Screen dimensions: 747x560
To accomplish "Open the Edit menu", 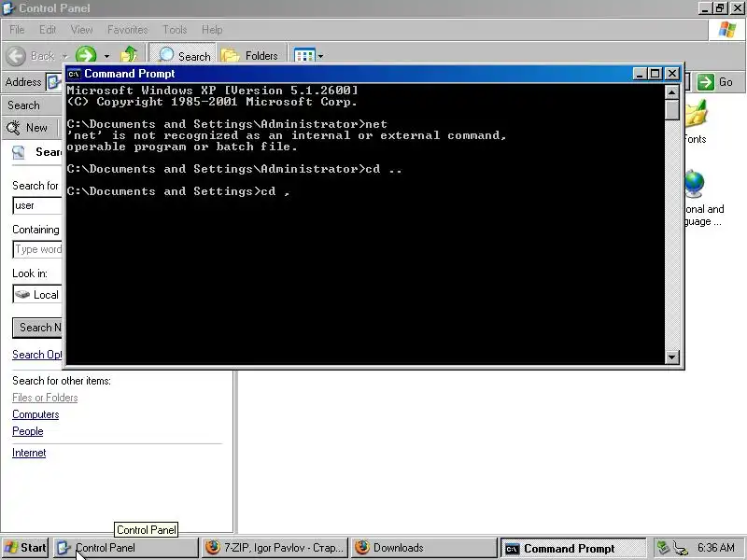I will (x=48, y=30).
